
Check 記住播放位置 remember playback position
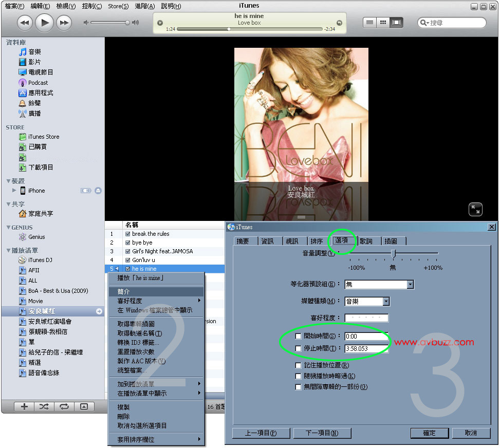[x=298, y=365]
